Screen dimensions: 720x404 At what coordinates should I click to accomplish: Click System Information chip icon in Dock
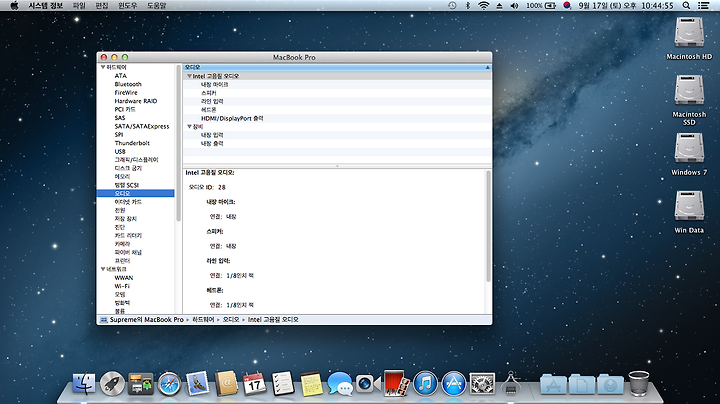(x=511, y=384)
